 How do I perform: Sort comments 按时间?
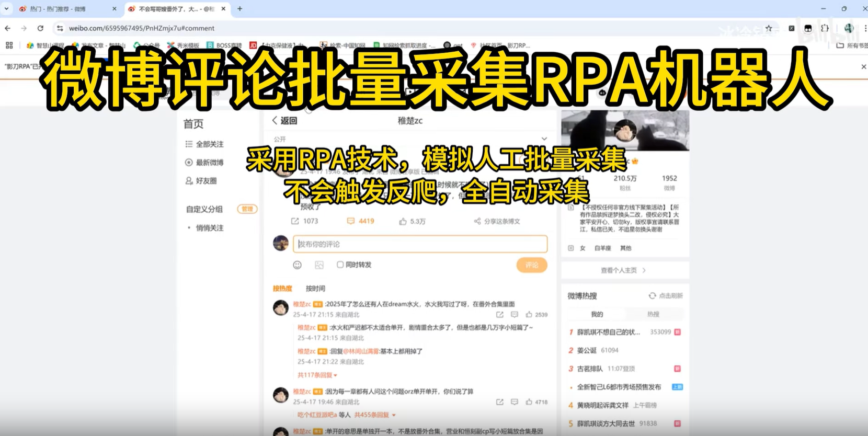315,289
